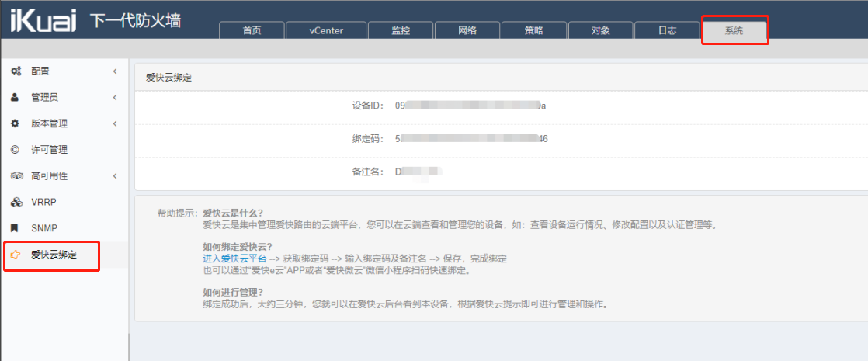
Task: Click the copyright icon beside 许可管理
Action: coord(16,150)
